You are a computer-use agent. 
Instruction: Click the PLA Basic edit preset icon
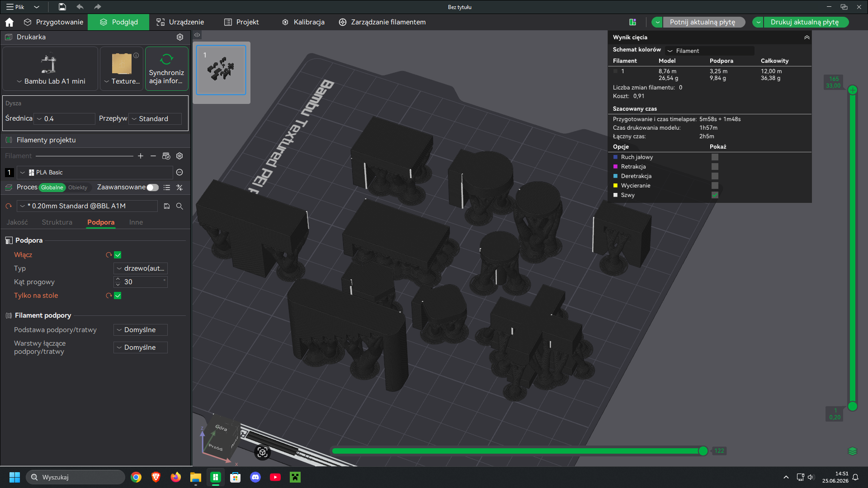pyautogui.click(x=179, y=172)
